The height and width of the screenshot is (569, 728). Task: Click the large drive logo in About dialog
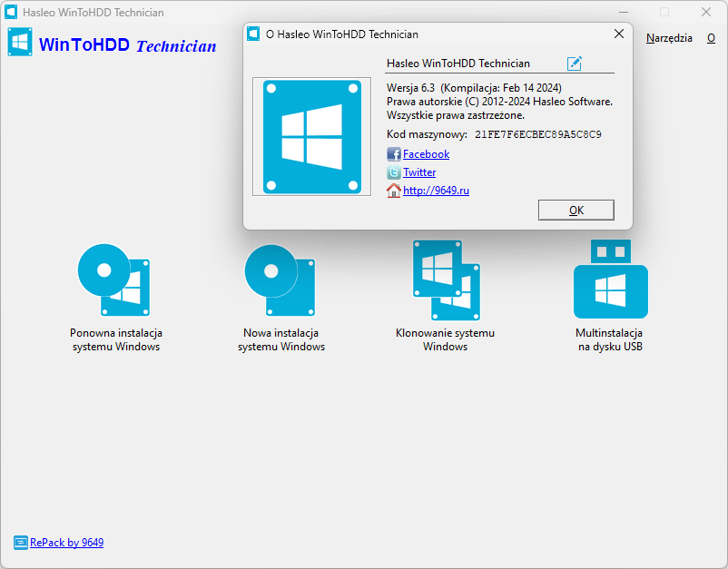point(312,136)
